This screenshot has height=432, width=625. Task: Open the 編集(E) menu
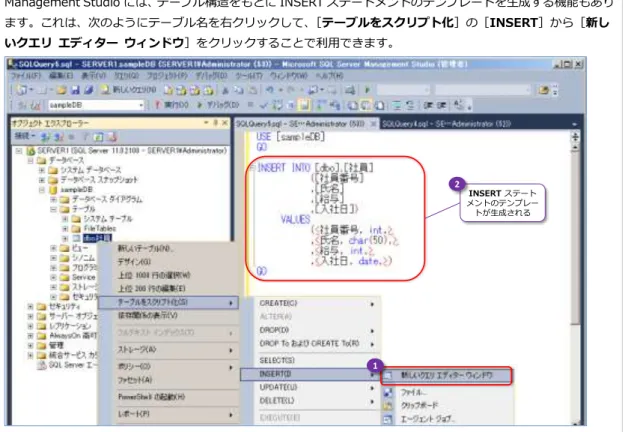[61, 76]
